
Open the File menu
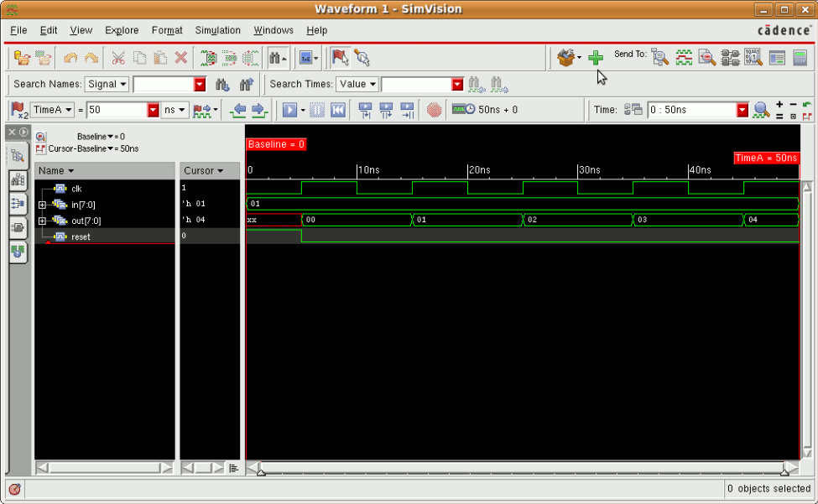[18, 30]
